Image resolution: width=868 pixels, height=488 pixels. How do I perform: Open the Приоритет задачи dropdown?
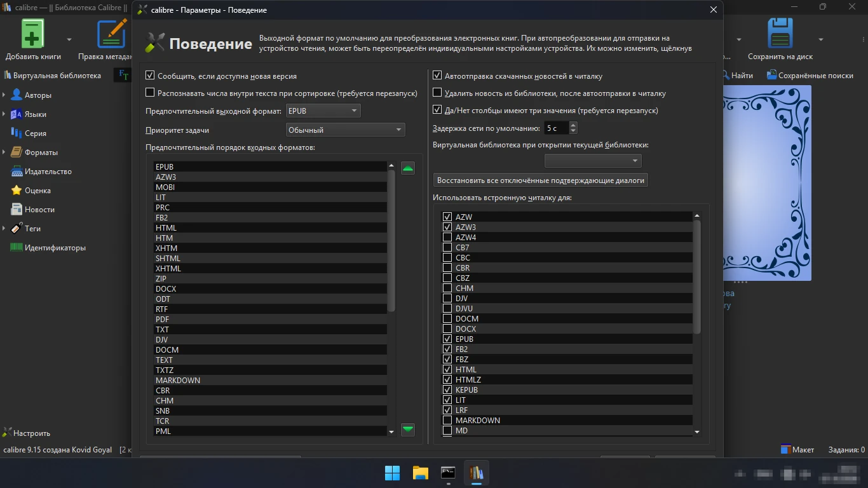(x=346, y=130)
